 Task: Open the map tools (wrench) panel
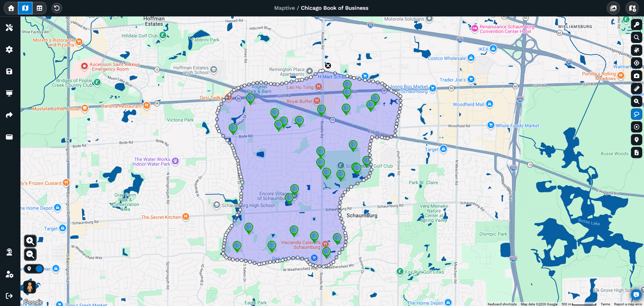9,28
